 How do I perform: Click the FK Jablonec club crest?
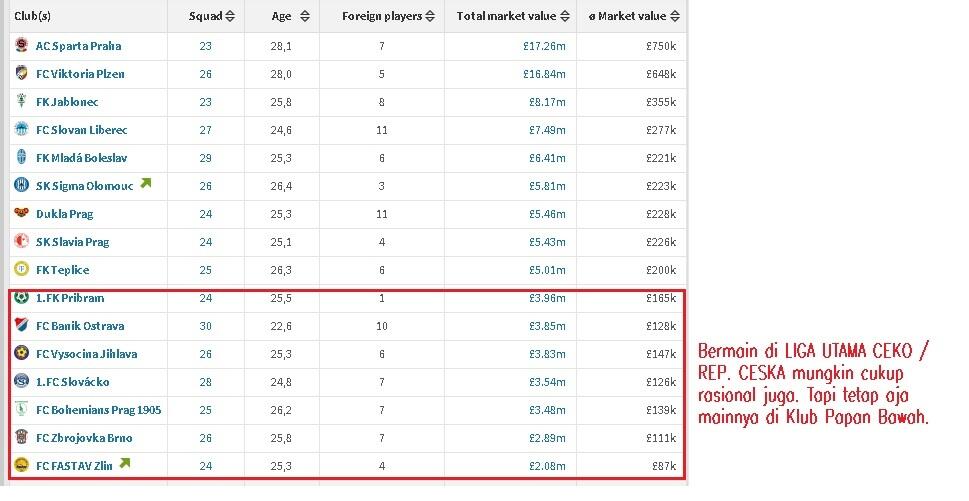(x=22, y=101)
